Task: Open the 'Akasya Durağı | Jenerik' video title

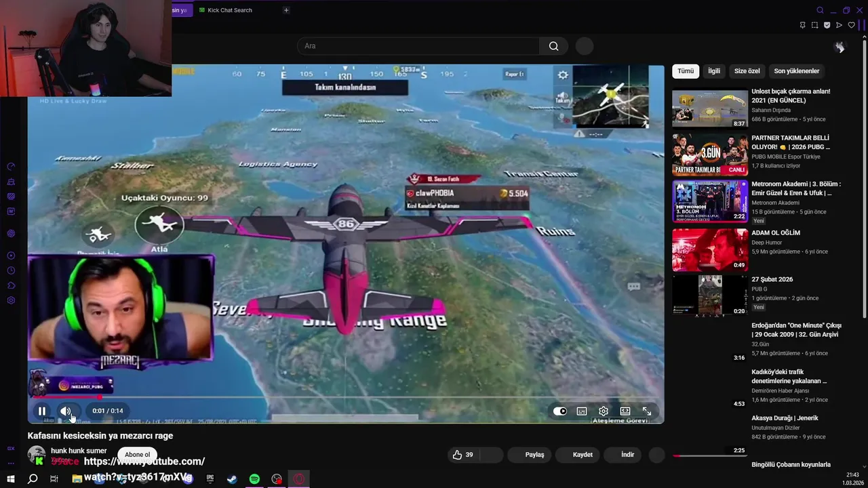Action: pos(785,418)
